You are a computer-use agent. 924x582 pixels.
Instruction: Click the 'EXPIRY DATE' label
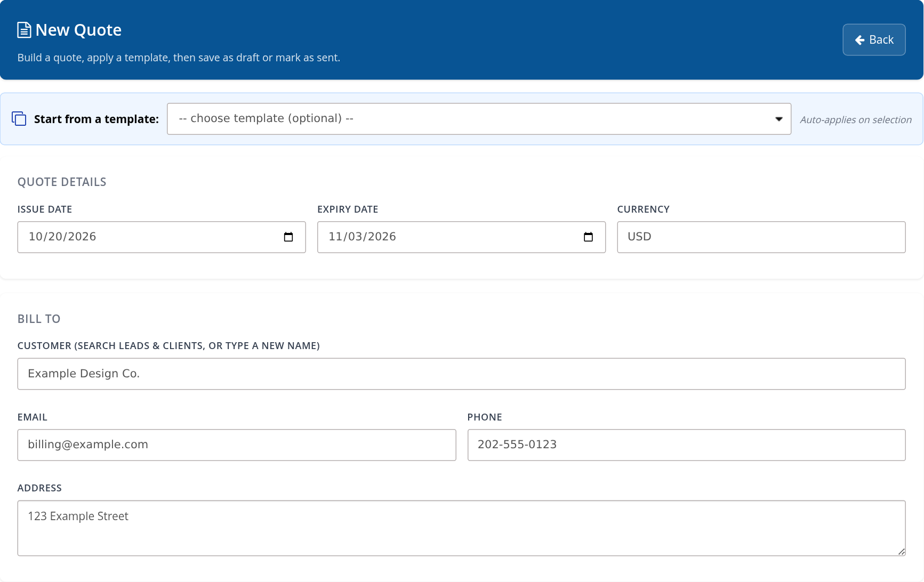pyautogui.click(x=348, y=209)
